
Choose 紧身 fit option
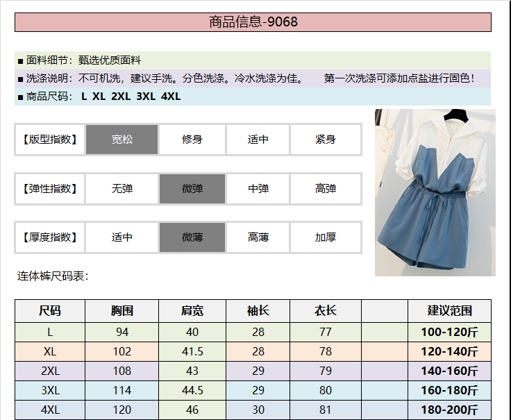325,140
